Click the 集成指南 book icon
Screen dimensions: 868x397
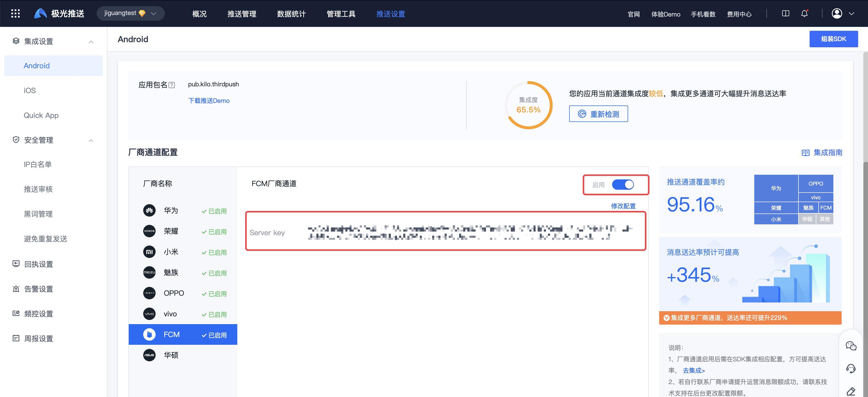click(x=805, y=153)
